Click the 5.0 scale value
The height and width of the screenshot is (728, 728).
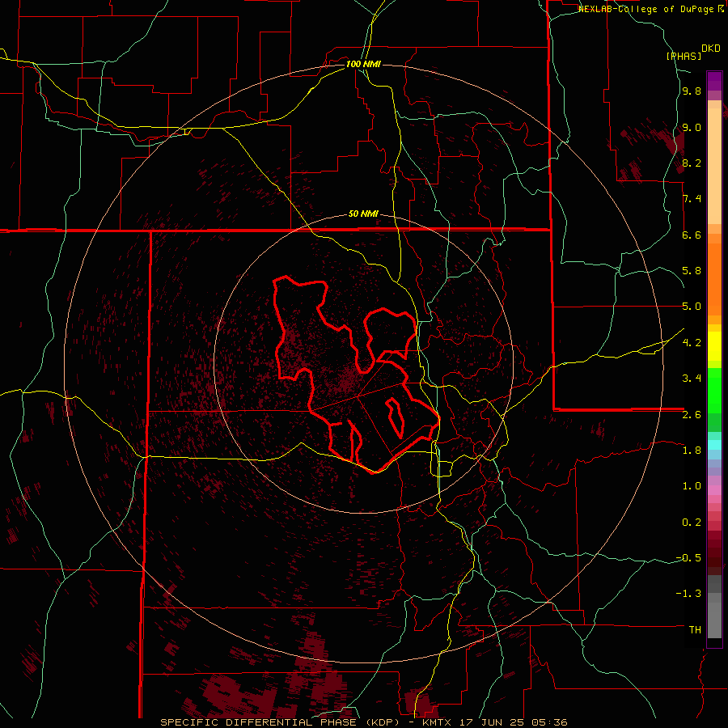pyautogui.click(x=692, y=307)
